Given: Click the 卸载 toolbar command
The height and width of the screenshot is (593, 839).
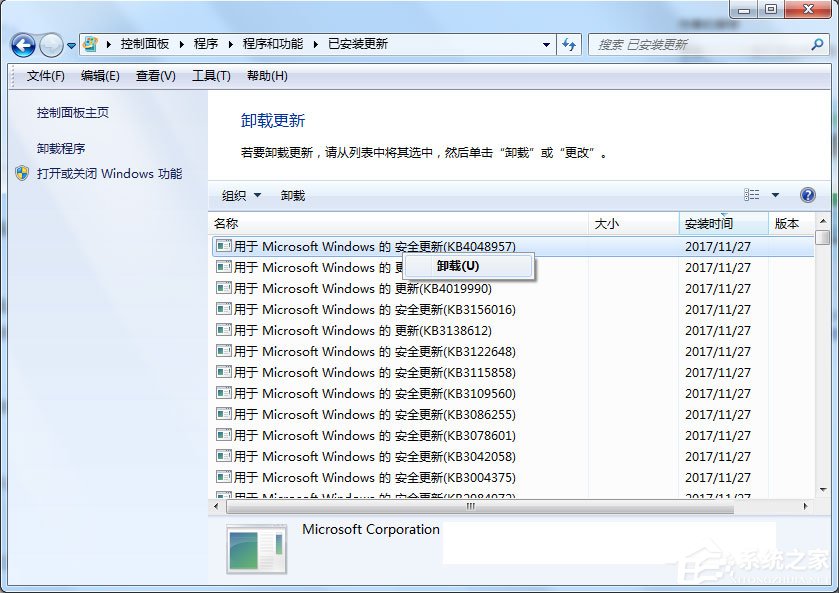Looking at the screenshot, I should (292, 195).
